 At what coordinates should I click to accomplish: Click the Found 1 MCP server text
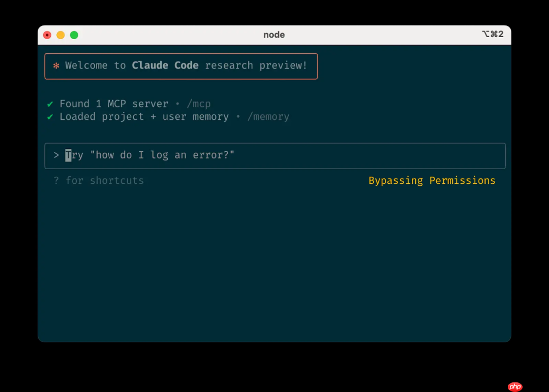tap(114, 104)
